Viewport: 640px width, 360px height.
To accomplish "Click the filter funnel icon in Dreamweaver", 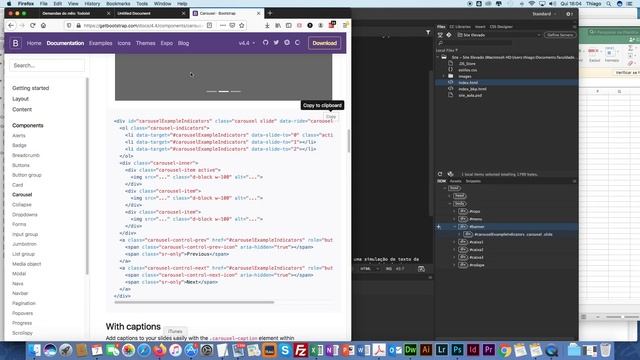I will tap(428, 32).
